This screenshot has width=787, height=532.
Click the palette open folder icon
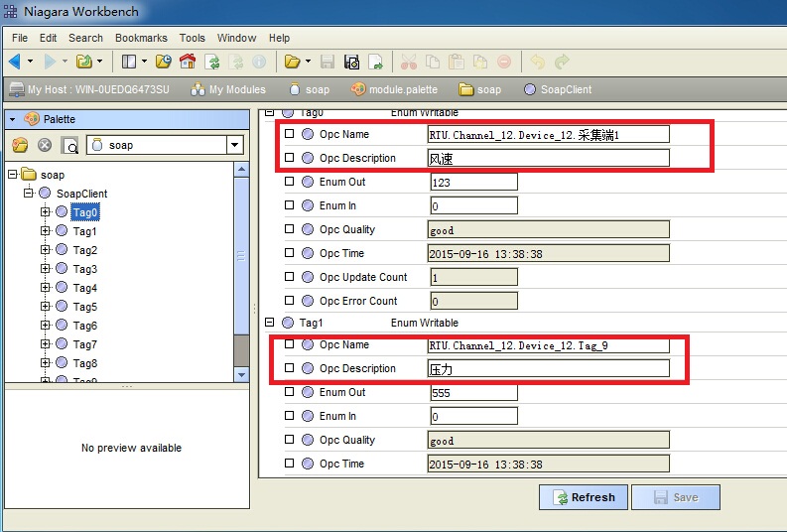pos(20,145)
